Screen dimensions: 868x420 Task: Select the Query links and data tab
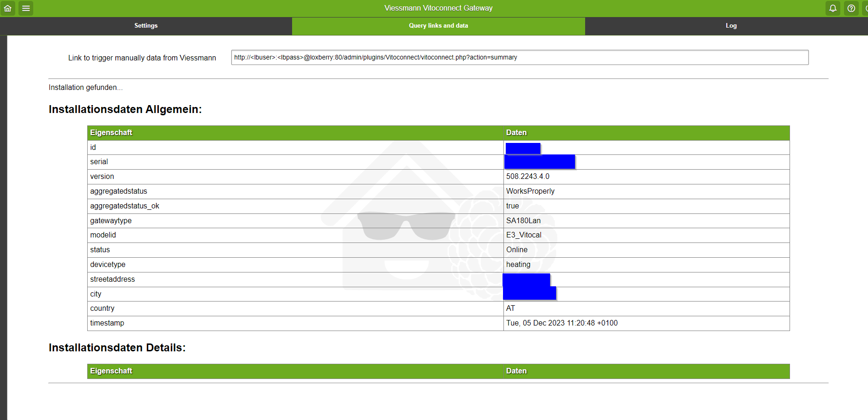coord(438,26)
